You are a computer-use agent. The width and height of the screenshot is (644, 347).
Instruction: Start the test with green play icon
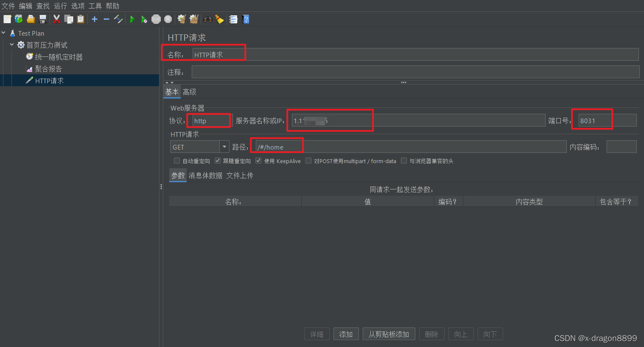(132, 19)
